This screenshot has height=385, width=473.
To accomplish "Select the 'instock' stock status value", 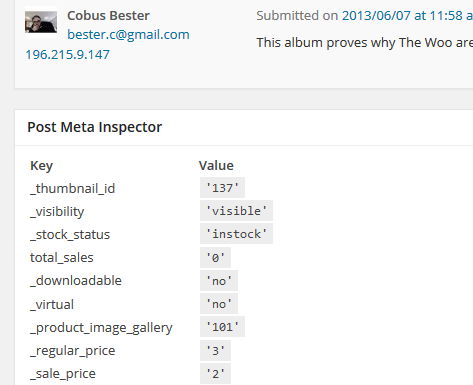I will tap(236, 234).
